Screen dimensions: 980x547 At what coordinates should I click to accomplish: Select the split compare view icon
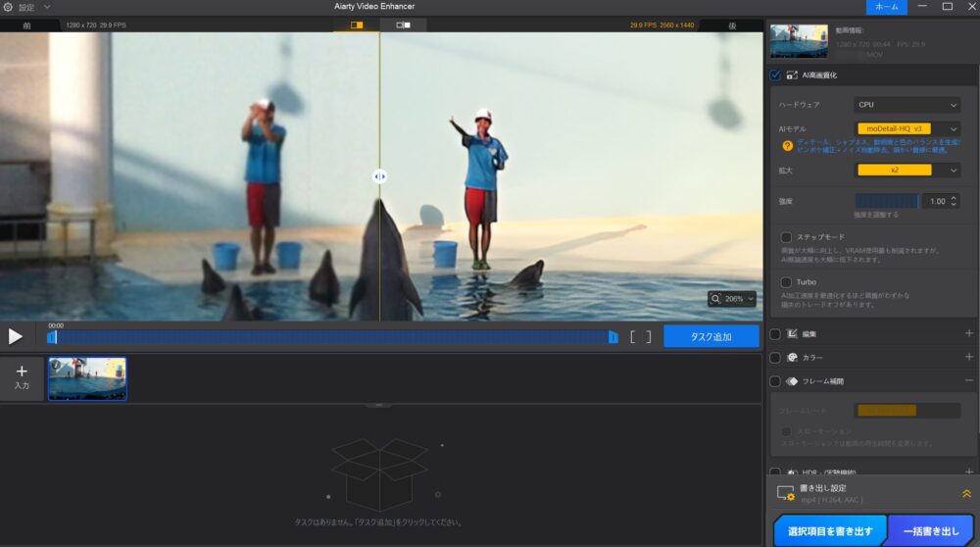(357, 25)
